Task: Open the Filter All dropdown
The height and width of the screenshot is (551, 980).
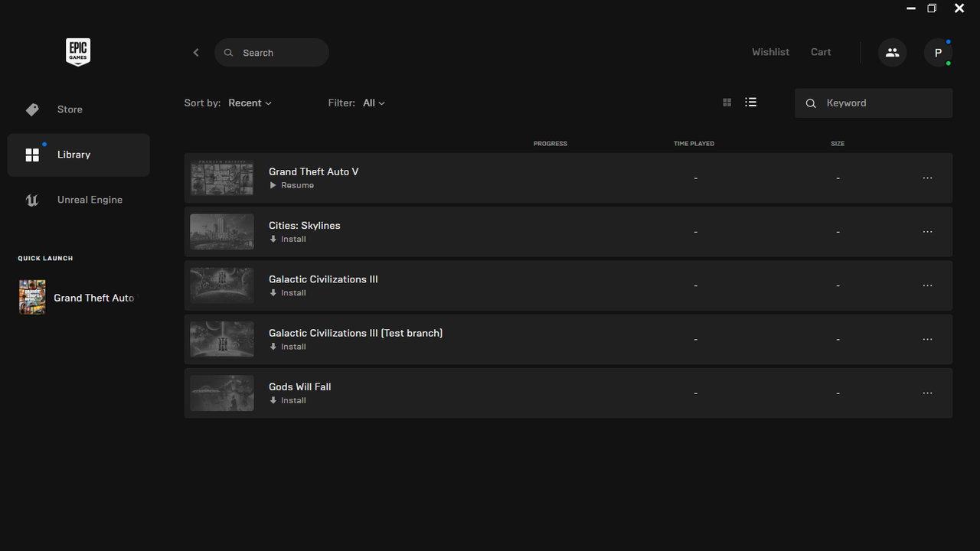Action: pyautogui.click(x=374, y=103)
